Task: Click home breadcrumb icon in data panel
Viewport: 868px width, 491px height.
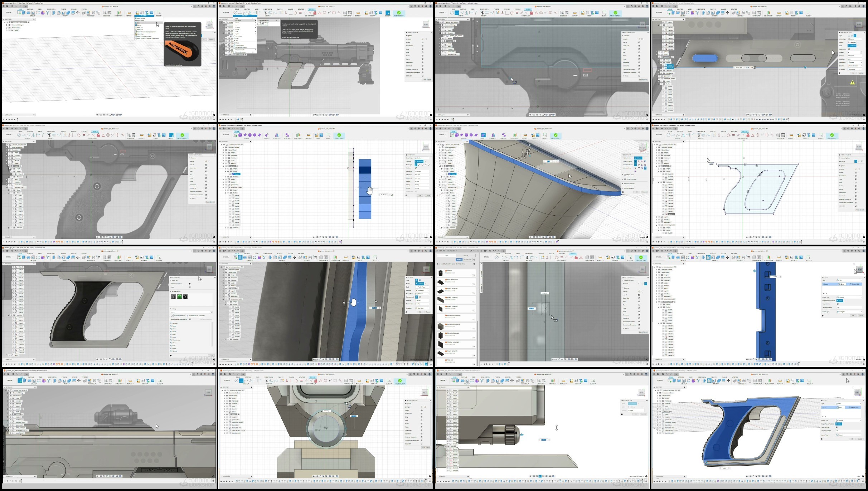Action: tap(437, 264)
